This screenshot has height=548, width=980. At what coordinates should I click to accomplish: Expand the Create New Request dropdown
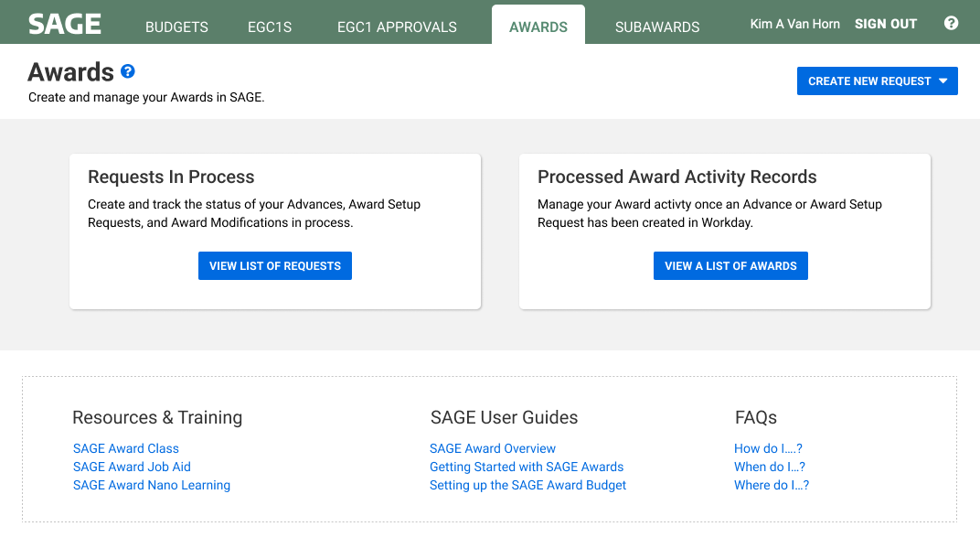877,81
